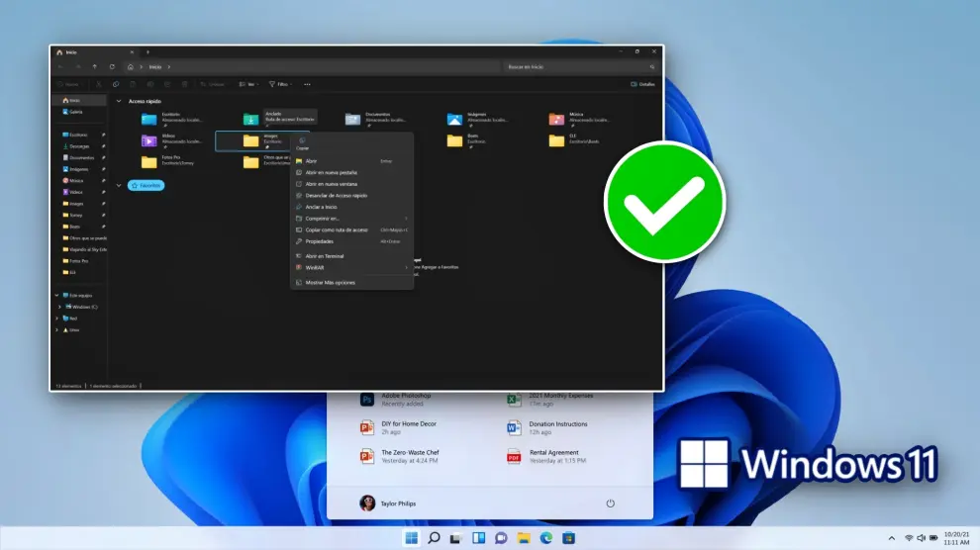Click the Windows Start icon on the taskbar

point(411,538)
